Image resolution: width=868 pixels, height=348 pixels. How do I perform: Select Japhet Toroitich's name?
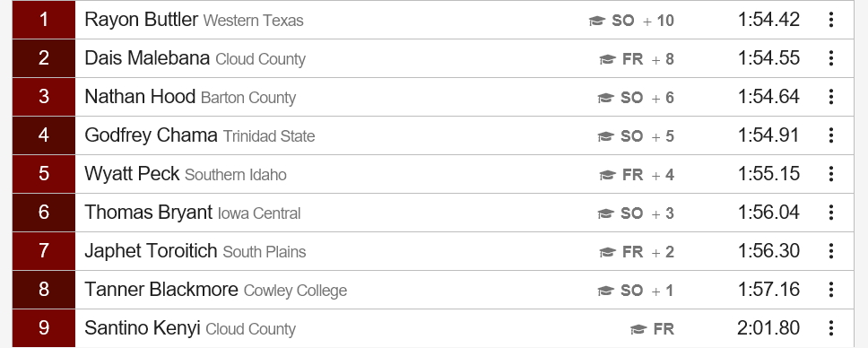tap(151, 251)
